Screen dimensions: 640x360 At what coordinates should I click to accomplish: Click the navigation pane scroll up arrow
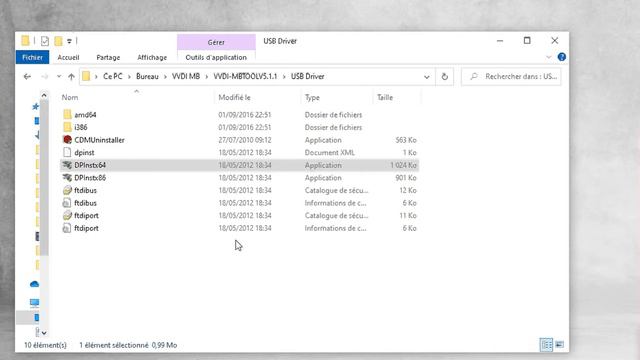click(x=44, y=96)
